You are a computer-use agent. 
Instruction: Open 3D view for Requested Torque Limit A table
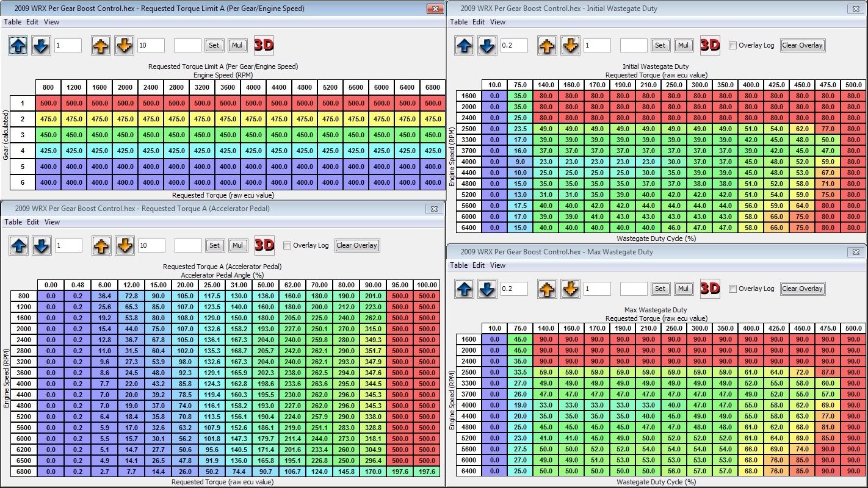point(264,45)
